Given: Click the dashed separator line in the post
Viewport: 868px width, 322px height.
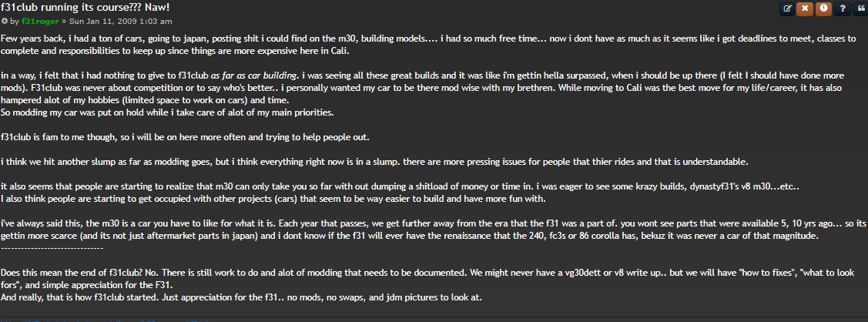Looking at the screenshot, I should [52, 248].
